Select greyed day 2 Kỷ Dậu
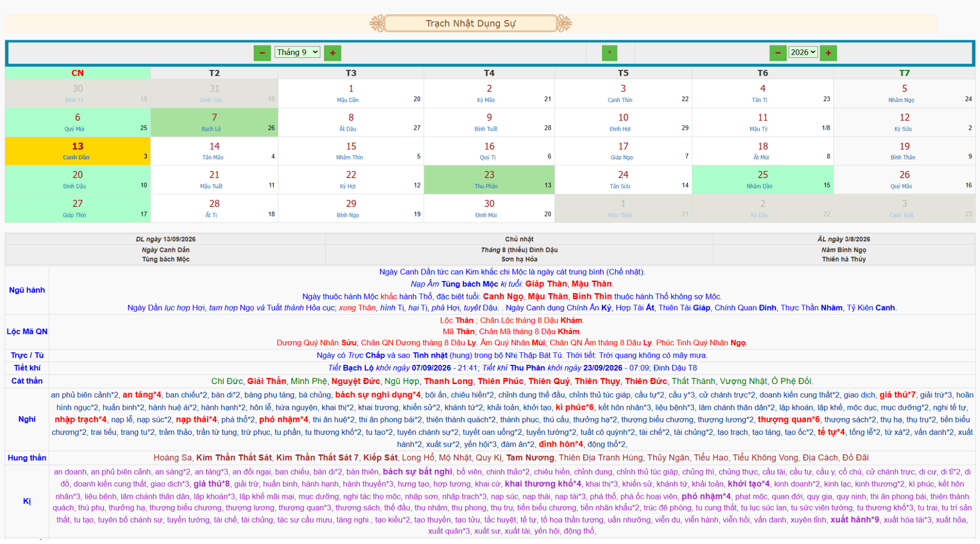This screenshot has width=980, height=544. click(763, 209)
